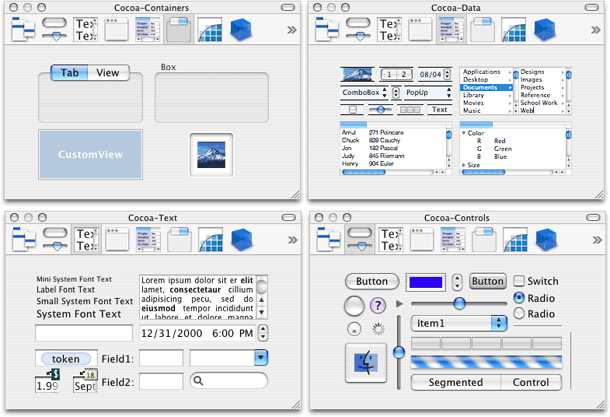
Task: Select Windows palette icon in Cocoa-Text toolbar
Action: 117,240
